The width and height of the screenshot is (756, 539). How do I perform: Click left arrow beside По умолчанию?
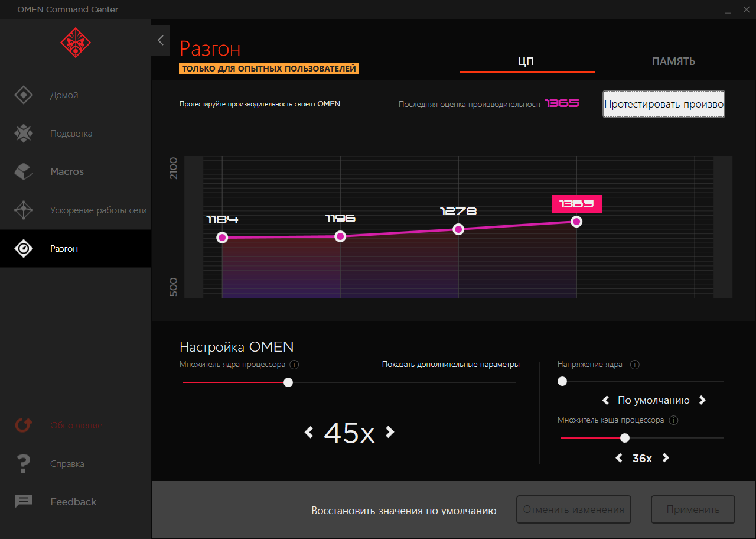coord(605,400)
